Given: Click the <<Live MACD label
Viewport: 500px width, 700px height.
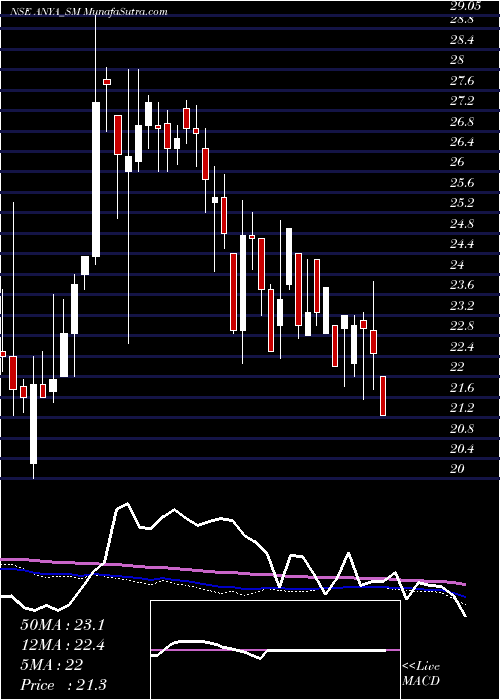Looking at the screenshot, I should pos(421,674).
